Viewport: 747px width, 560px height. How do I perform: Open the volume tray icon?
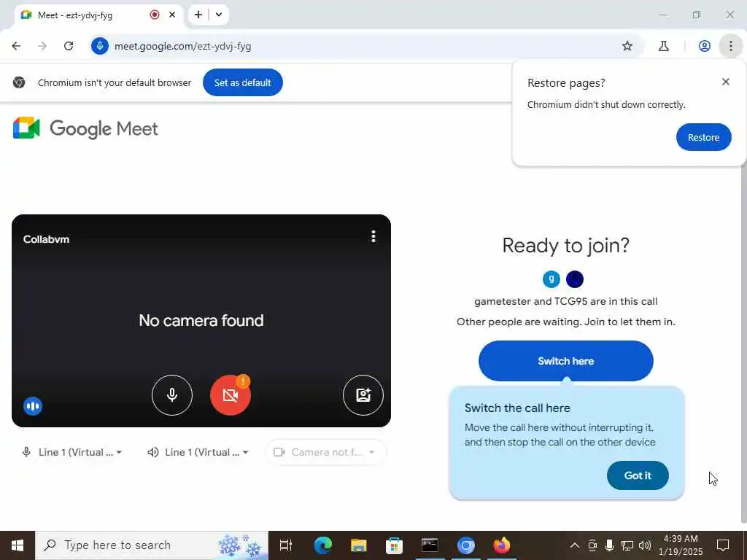click(x=645, y=545)
